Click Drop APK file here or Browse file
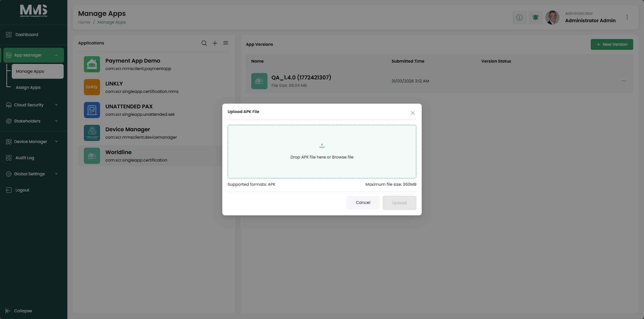Viewport: 644px width, 319px height. [x=322, y=157]
